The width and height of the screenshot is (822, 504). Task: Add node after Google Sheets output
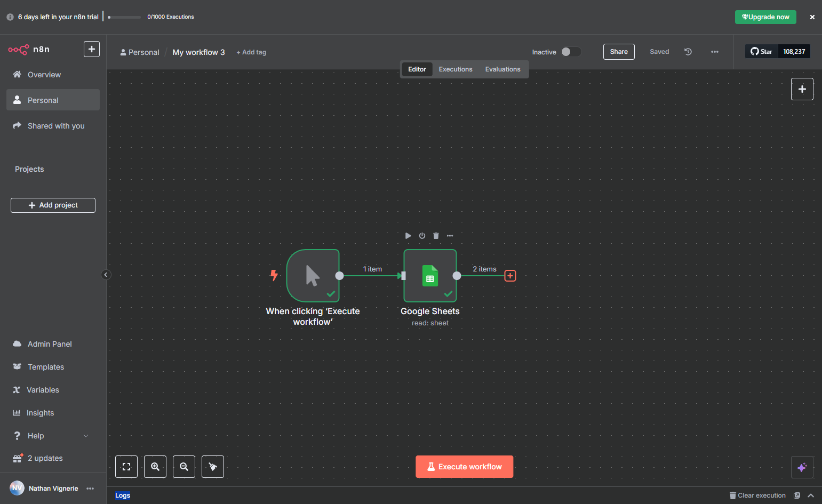click(x=510, y=276)
